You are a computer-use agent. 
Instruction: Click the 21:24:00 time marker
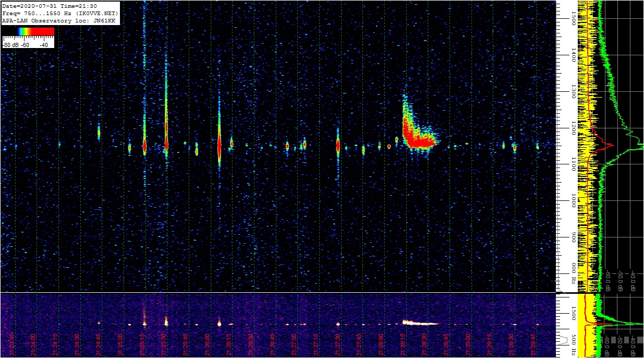click(x=34, y=345)
